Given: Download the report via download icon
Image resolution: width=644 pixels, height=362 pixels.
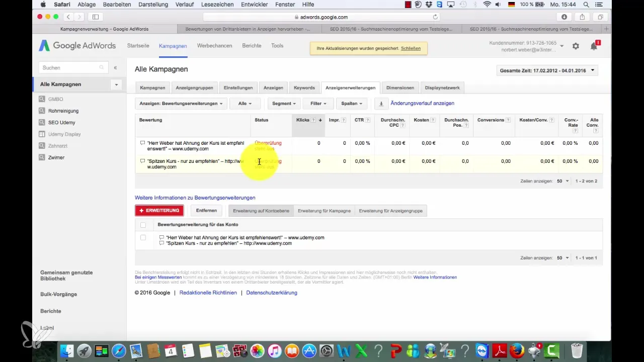Looking at the screenshot, I should click(x=381, y=104).
